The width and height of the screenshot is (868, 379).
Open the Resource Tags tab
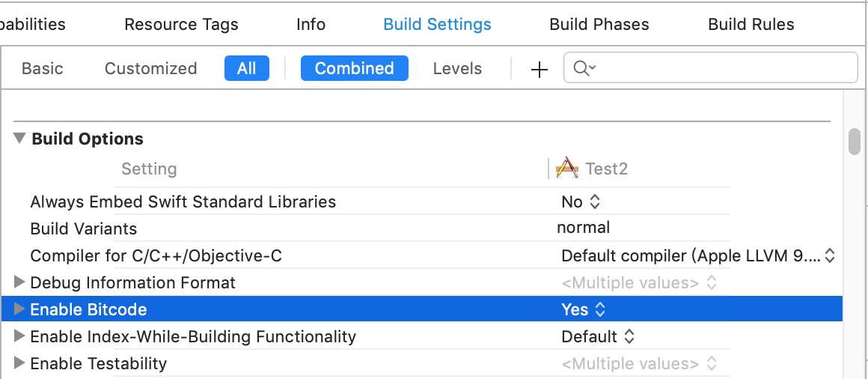pyautogui.click(x=181, y=24)
